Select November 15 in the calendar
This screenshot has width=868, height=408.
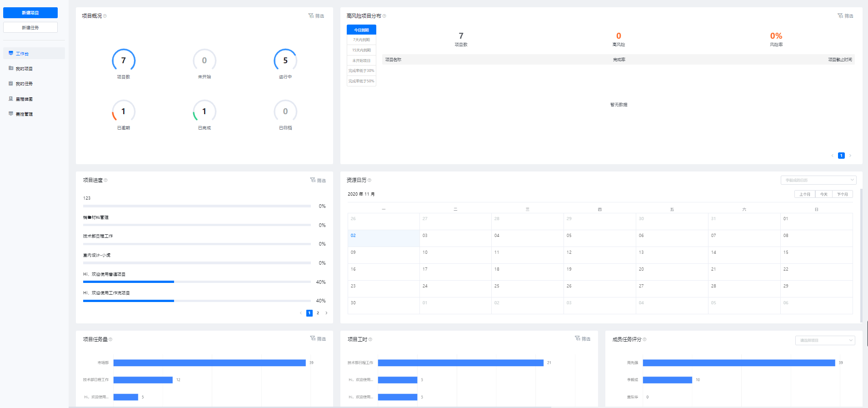[x=817, y=255]
